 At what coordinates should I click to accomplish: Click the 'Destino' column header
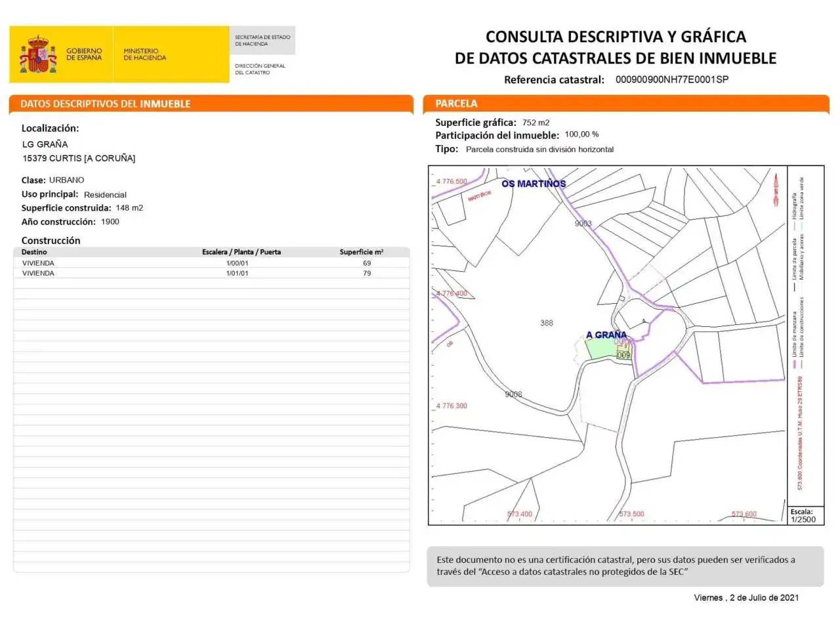pyautogui.click(x=34, y=252)
